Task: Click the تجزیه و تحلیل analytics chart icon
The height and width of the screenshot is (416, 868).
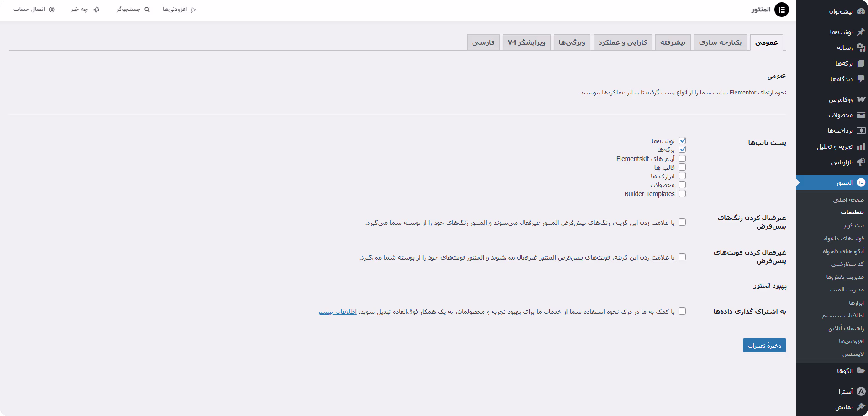Action: [x=861, y=146]
